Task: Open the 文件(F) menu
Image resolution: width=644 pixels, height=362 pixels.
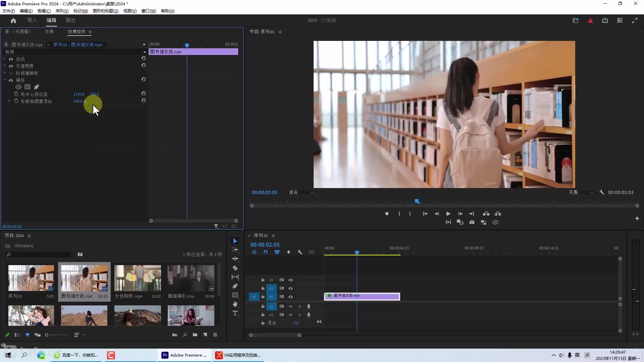Action: (x=8, y=11)
